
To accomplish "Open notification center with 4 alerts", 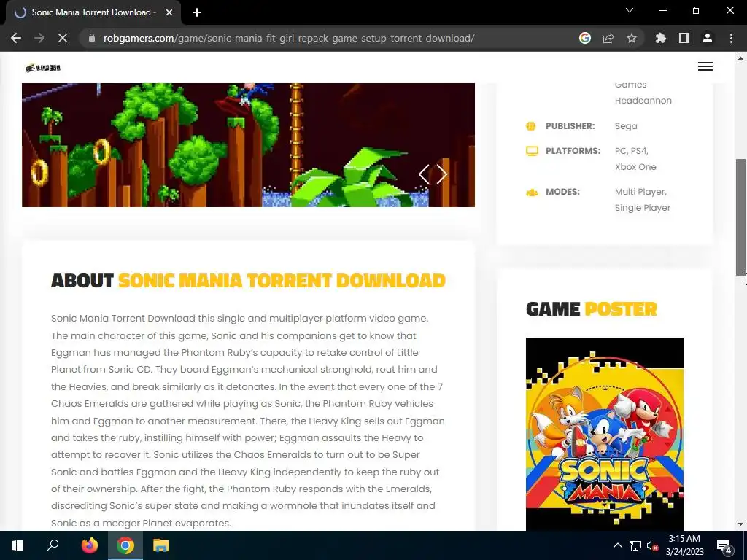I will point(724,545).
